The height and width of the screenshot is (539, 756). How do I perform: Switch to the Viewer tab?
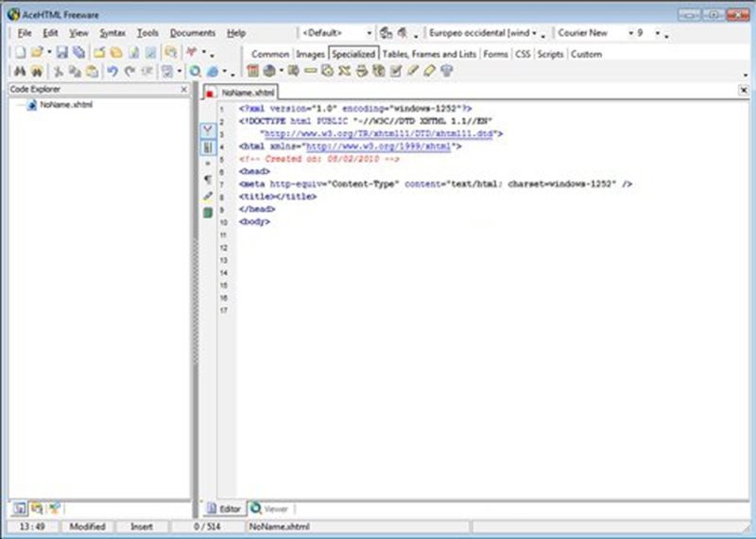click(270, 509)
